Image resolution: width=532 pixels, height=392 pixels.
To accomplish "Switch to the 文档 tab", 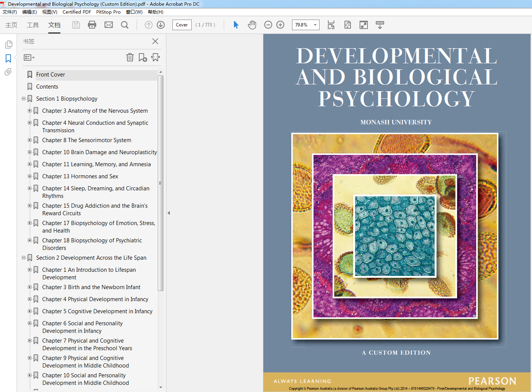I will point(54,25).
